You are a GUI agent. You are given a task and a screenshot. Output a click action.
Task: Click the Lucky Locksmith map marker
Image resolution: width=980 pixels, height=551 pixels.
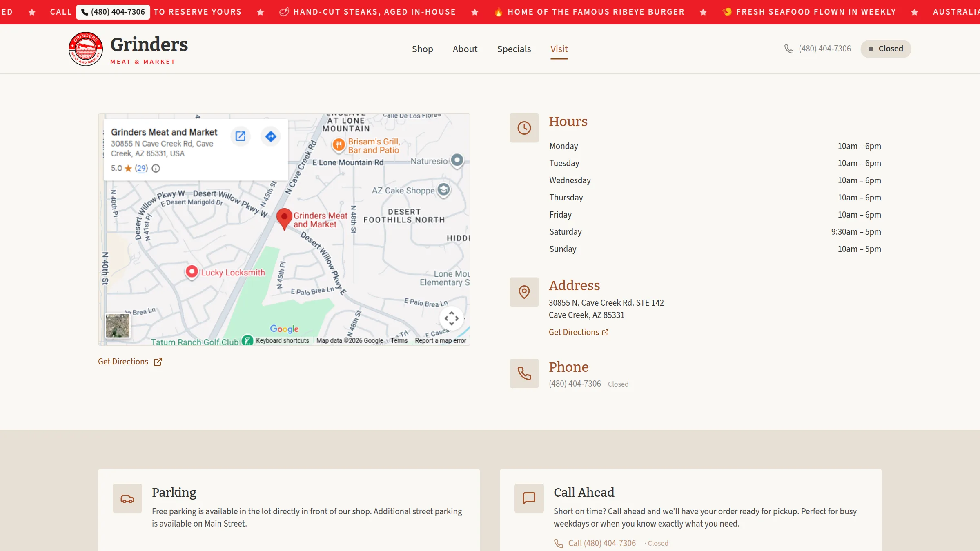pyautogui.click(x=192, y=272)
